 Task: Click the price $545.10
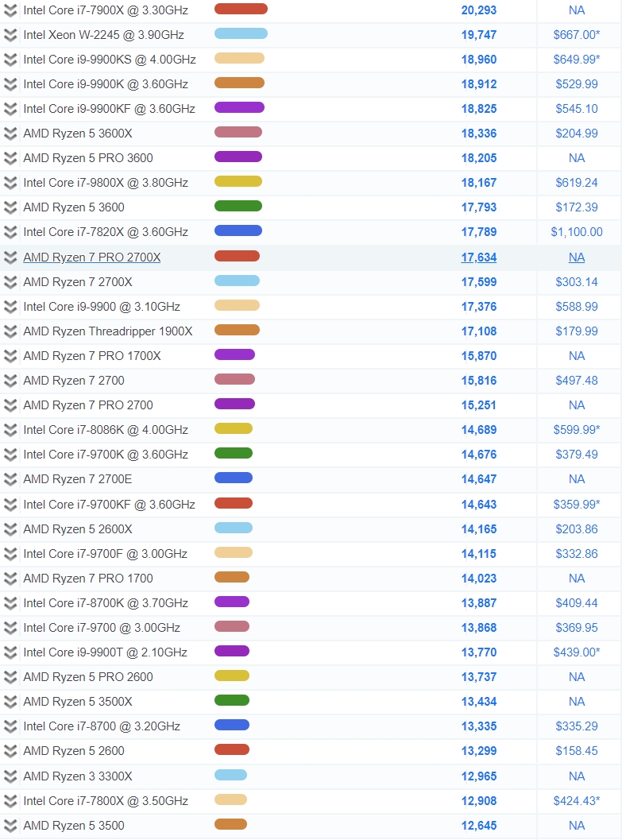coord(577,109)
